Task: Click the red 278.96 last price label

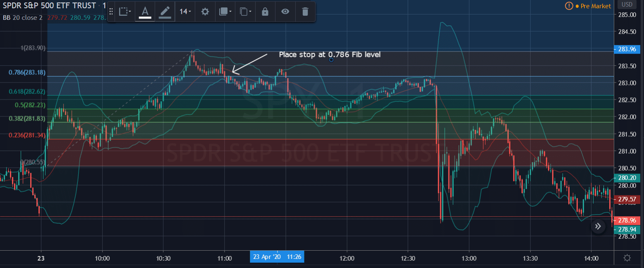Action: pyautogui.click(x=627, y=221)
